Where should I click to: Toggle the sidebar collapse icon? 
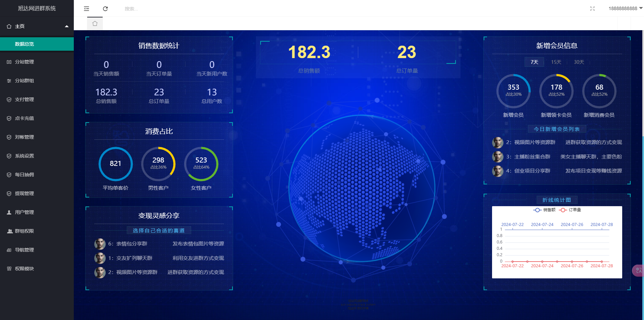[87, 9]
